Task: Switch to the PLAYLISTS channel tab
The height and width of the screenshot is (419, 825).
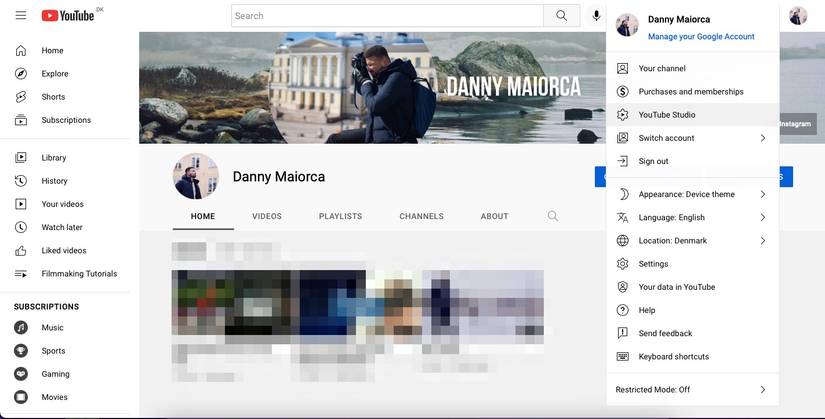Action: point(340,216)
